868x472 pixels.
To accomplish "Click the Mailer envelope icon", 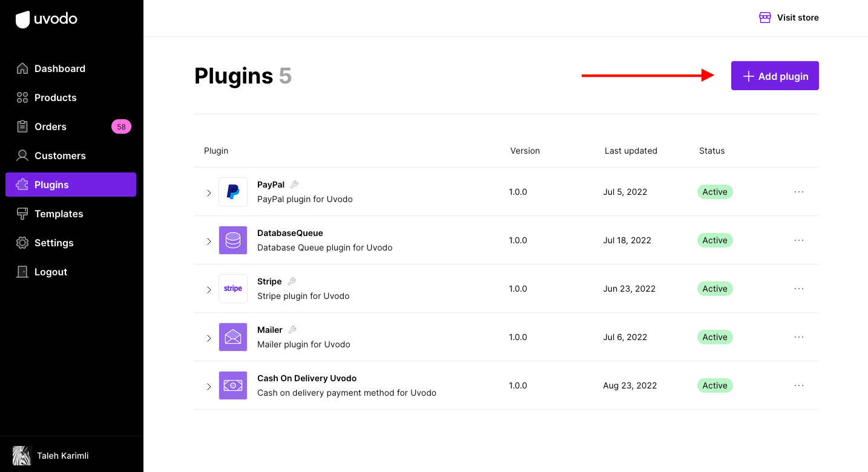I will [233, 337].
